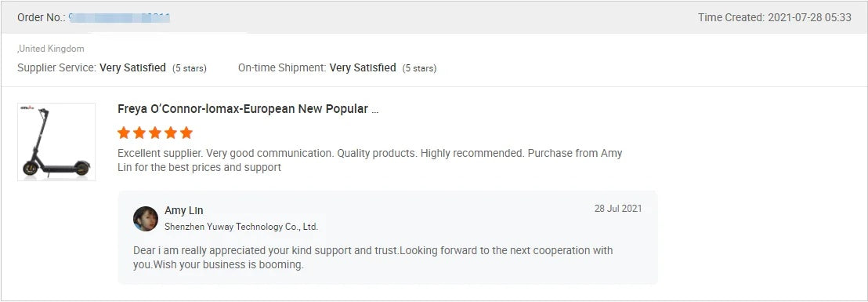Open the electric scooter product thumbnail
Image resolution: width=868 pixels, height=302 pixels.
56,142
